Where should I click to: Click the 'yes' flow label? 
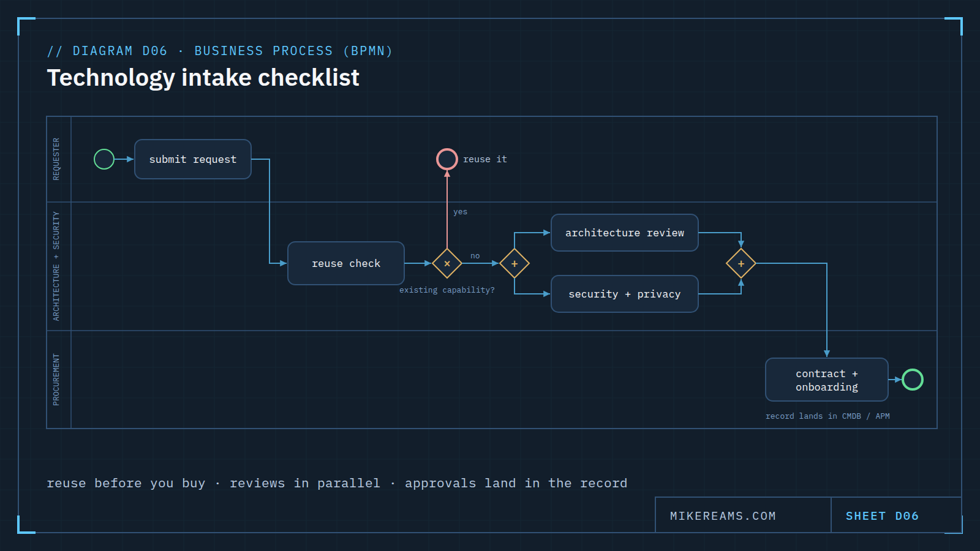[x=461, y=212]
